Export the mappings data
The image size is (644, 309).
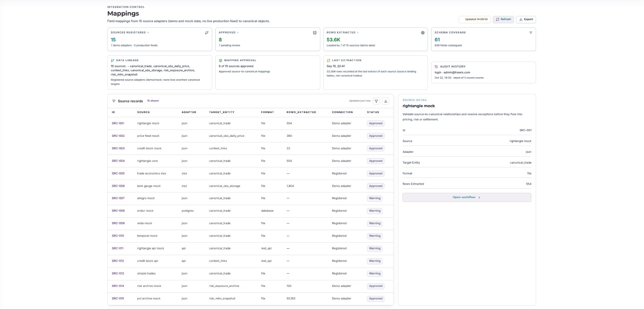click(526, 19)
